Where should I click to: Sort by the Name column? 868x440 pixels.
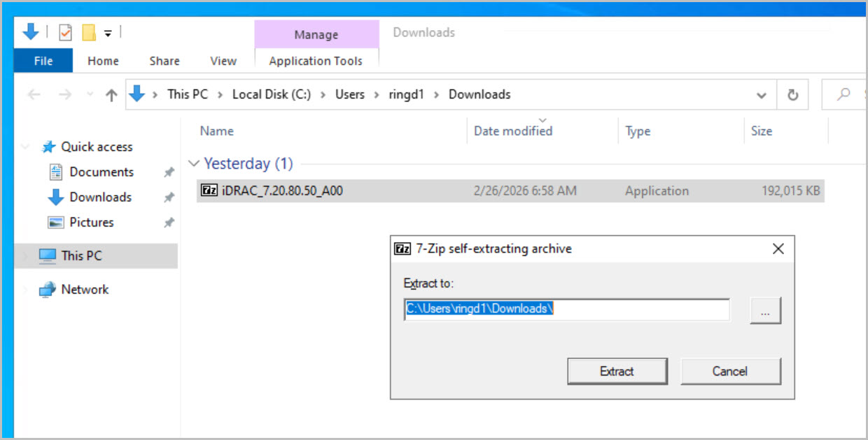point(217,131)
